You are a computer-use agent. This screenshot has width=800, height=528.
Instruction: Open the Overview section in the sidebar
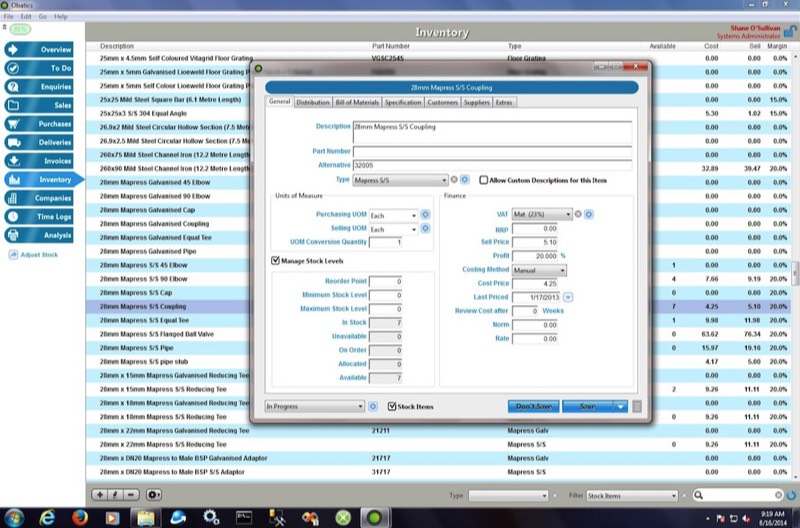39,49
